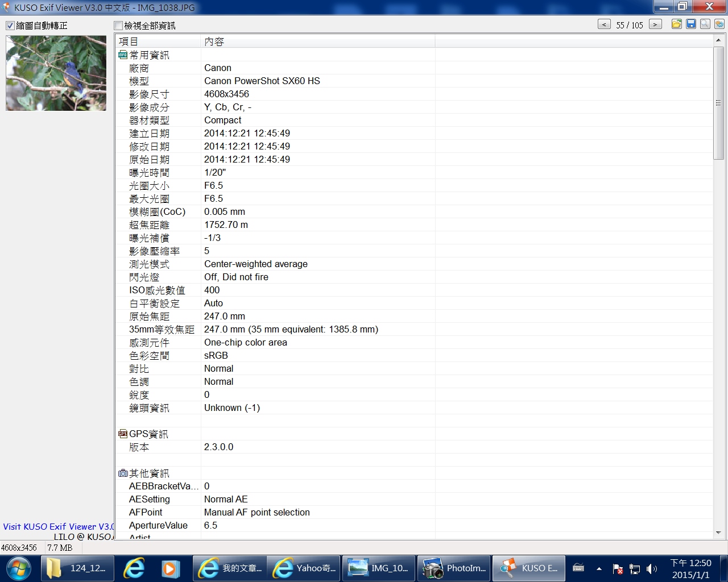Click the 7.7 MB status bar entry
The image size is (728, 582).
click(x=60, y=548)
